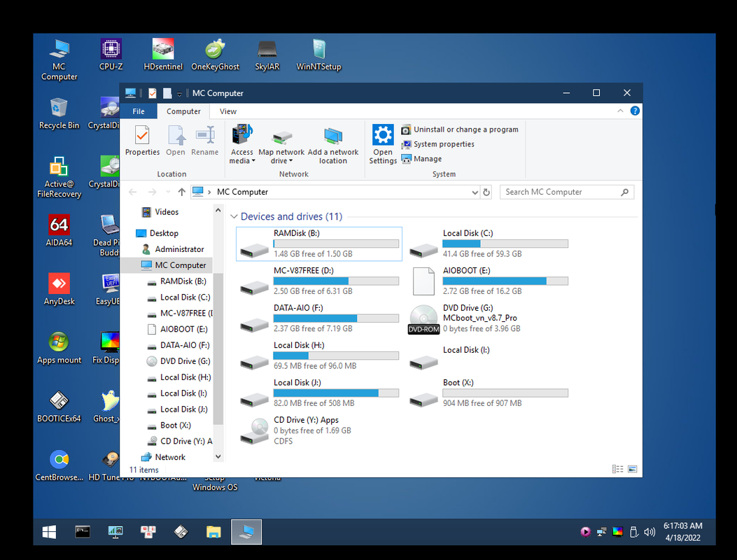This screenshot has width=737, height=560.
Task: Select Boot (X:) drive tile
Action: (x=489, y=393)
